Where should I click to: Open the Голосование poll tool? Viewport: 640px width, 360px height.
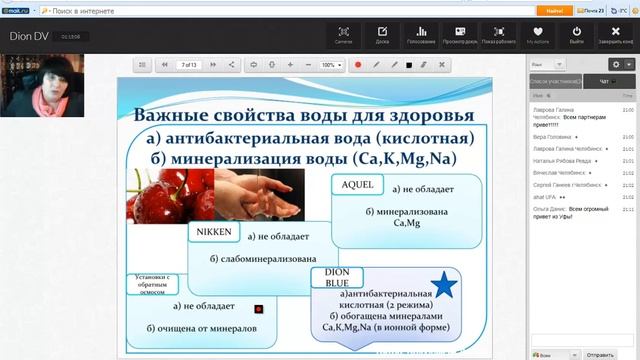[x=421, y=35]
